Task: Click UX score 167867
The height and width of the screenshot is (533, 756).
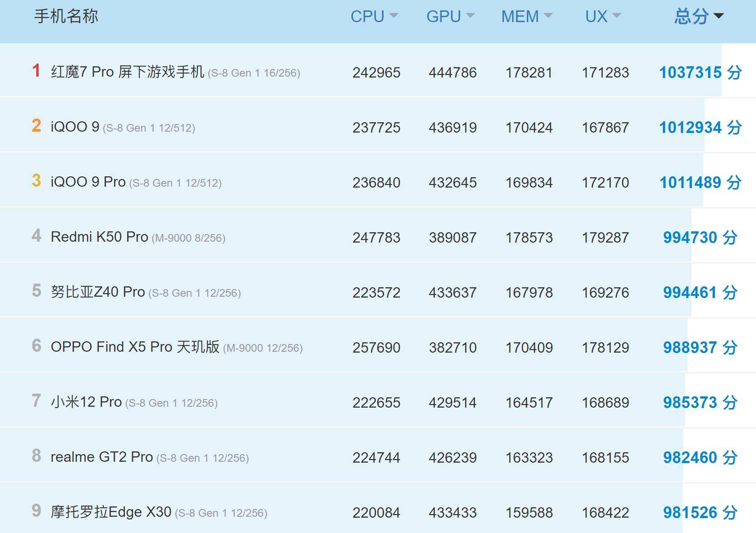Action: pos(605,128)
